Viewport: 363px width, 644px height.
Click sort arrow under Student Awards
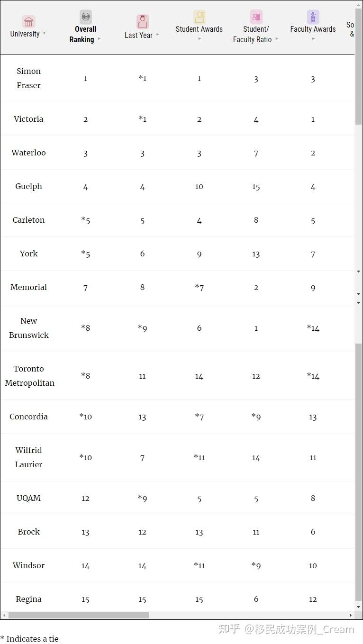[199, 39]
